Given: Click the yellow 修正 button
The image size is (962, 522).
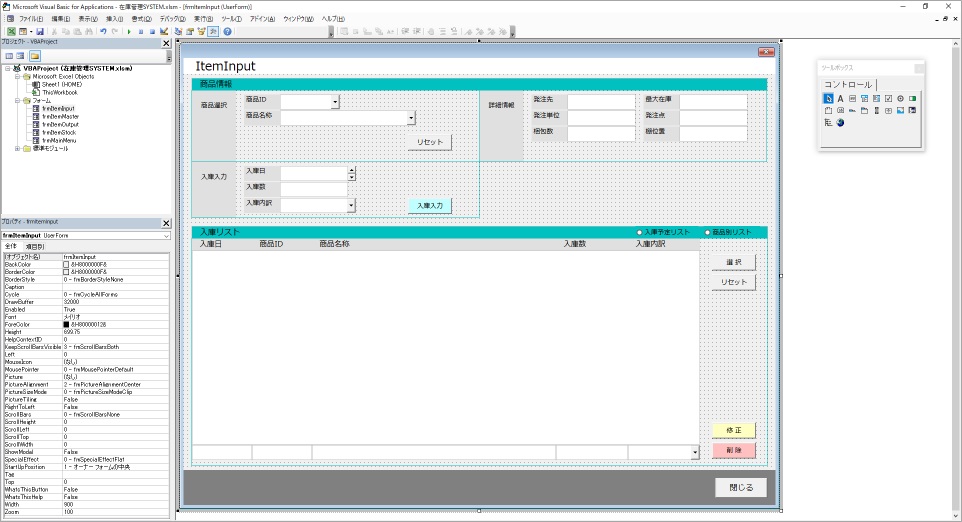Looking at the screenshot, I should pos(734,431).
